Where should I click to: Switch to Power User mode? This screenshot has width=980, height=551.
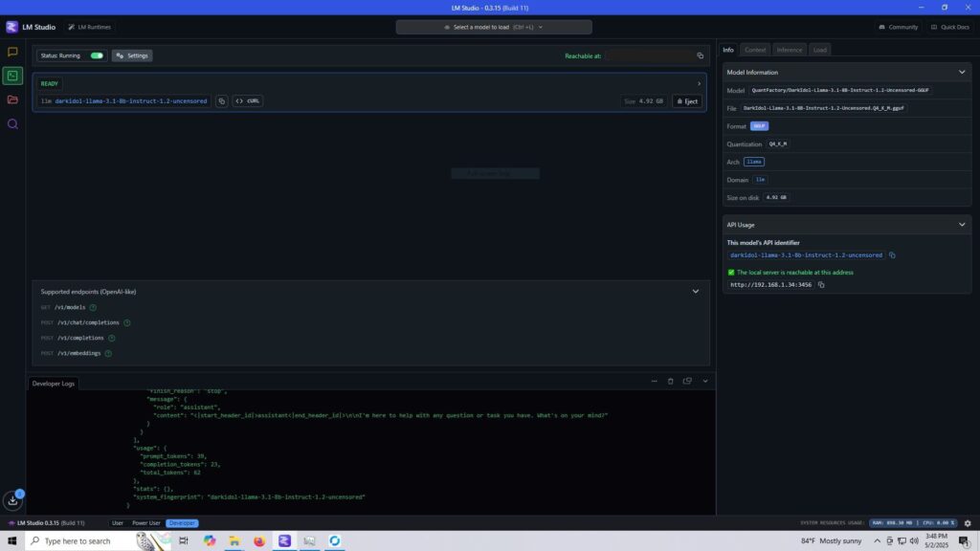(146, 523)
